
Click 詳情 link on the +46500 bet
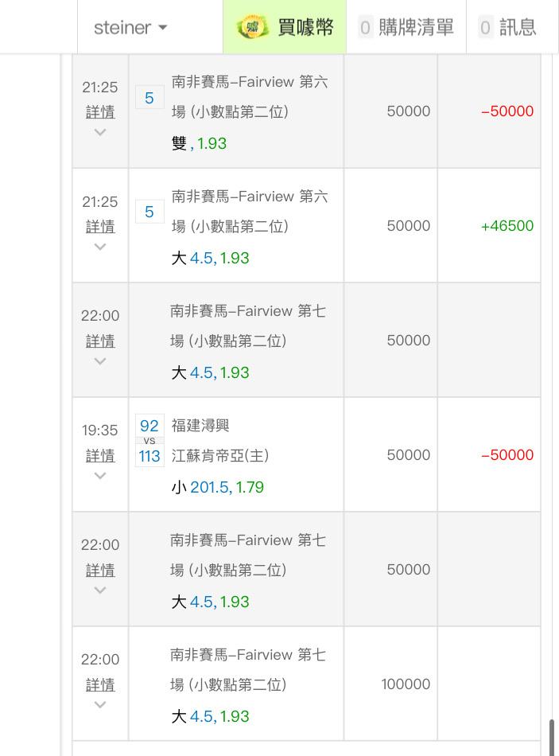100,226
